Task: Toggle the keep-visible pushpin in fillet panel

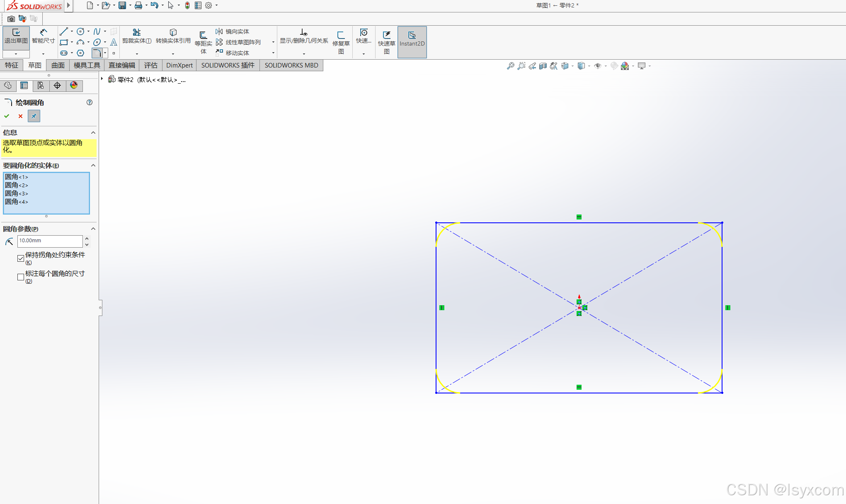Action: tap(34, 116)
